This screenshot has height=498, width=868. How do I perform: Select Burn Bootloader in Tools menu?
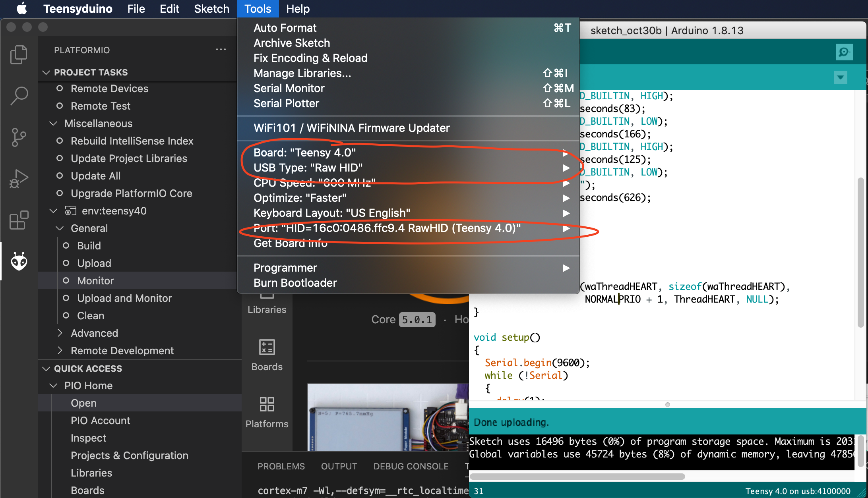coord(295,282)
